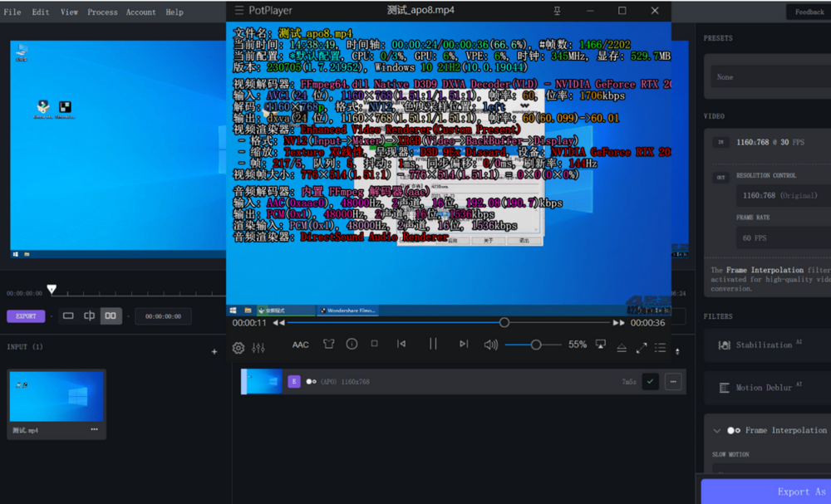Image resolution: width=831 pixels, height=504 pixels.
Task: Click the AAC audio format label
Action: pos(300,345)
